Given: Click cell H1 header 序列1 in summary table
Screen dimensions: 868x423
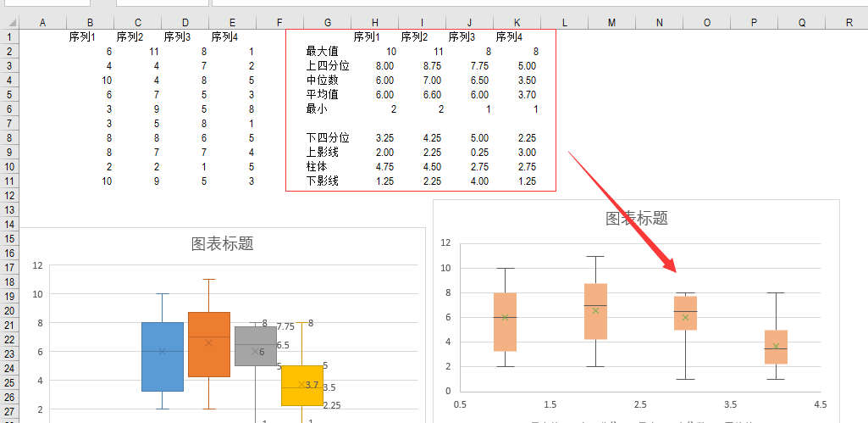Looking at the screenshot, I should point(375,37).
